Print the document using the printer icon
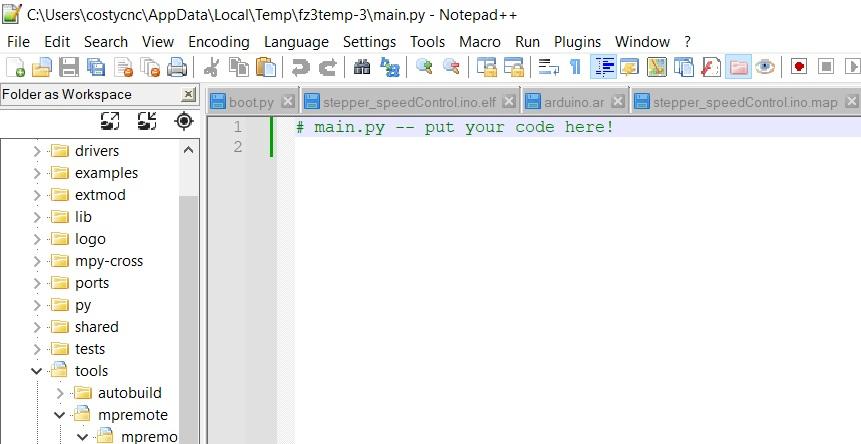Screen dimensions: 861x444 (177, 67)
